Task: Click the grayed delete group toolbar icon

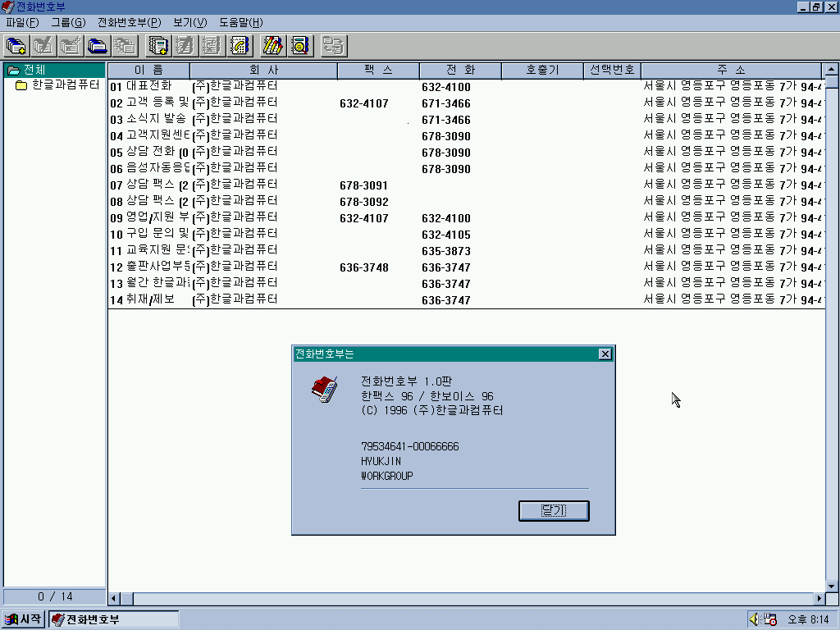Action: point(71,46)
